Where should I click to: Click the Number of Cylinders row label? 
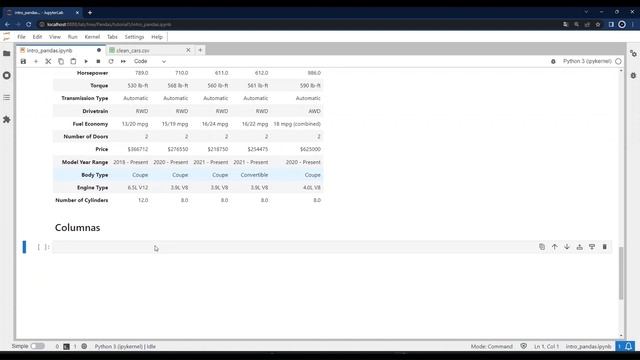tap(82, 200)
